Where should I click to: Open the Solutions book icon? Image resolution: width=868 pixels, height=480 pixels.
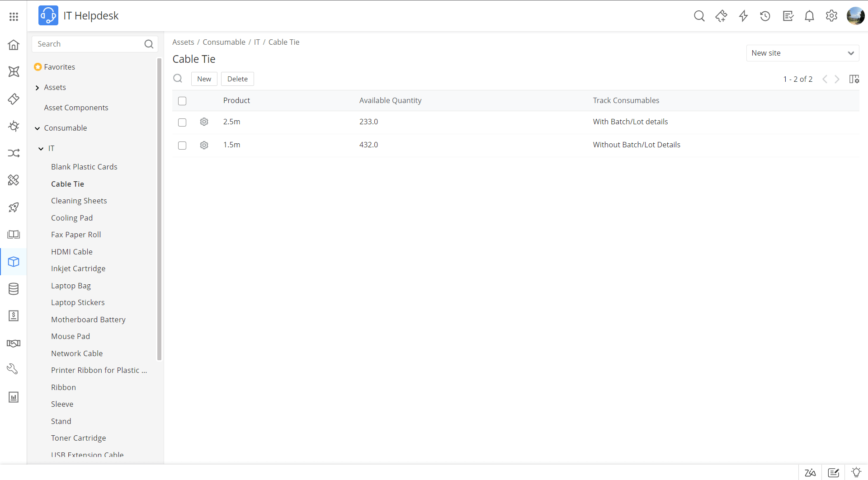(x=14, y=235)
